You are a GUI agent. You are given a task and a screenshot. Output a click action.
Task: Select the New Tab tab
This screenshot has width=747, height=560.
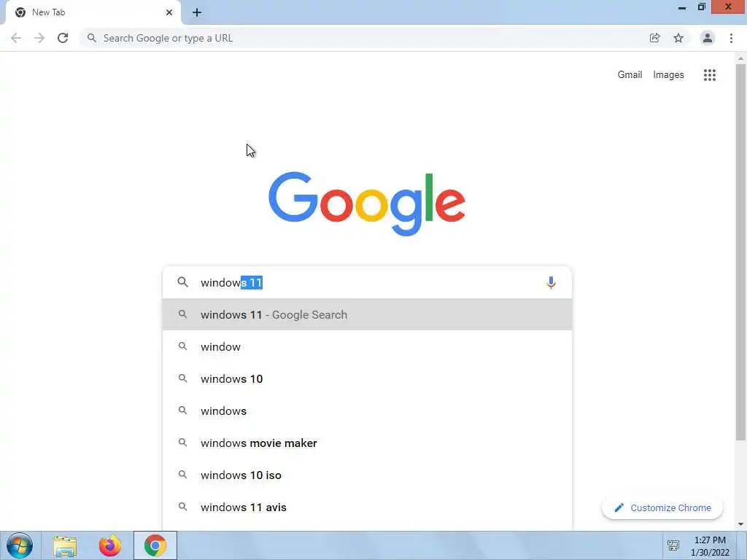point(93,12)
